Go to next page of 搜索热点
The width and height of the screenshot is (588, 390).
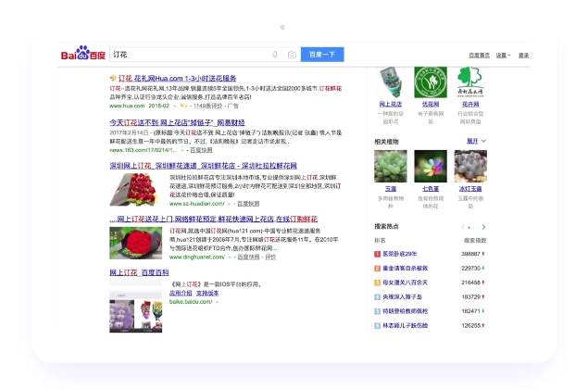(483, 227)
